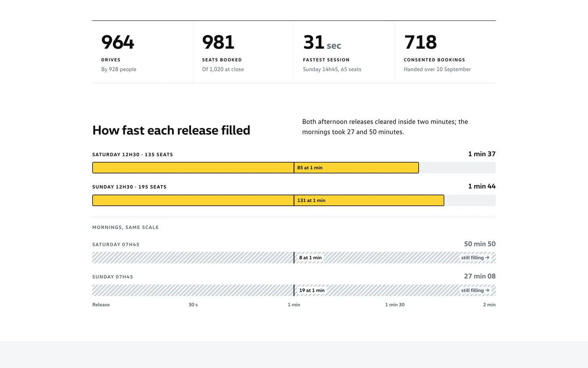This screenshot has width=588, height=368.
Task: Select the '27 min 08' duration
Action: click(x=480, y=276)
